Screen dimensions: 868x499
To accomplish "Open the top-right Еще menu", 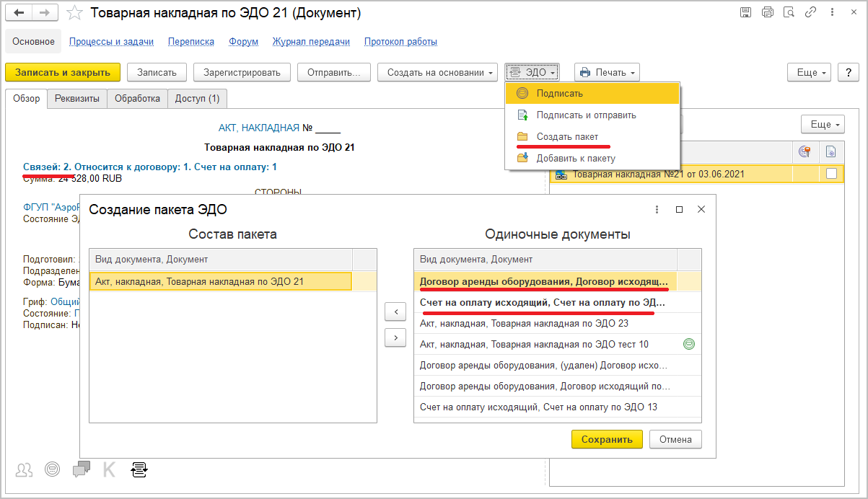I will pos(811,72).
